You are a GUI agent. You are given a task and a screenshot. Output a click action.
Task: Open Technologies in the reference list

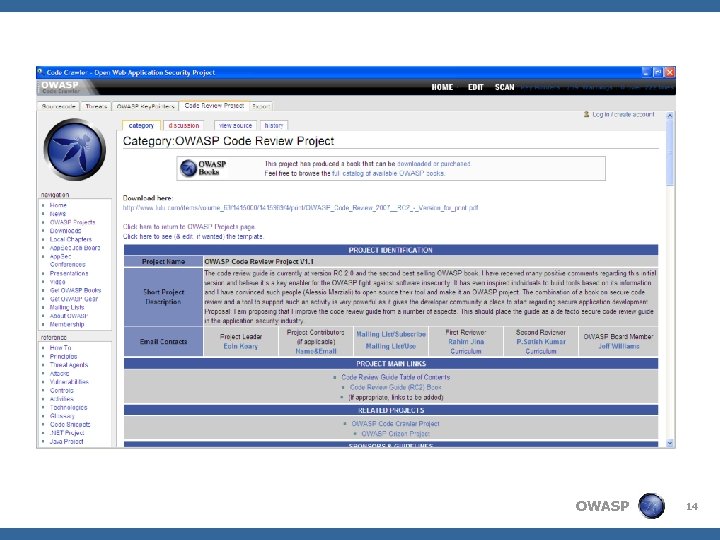68,408
